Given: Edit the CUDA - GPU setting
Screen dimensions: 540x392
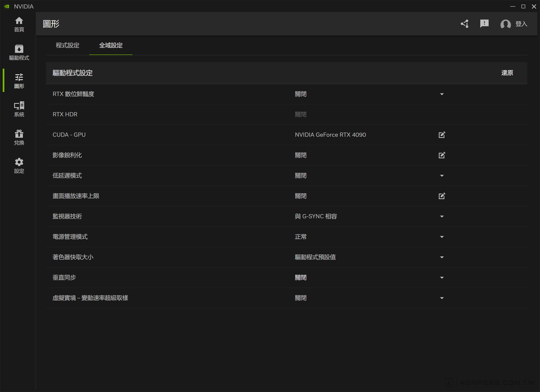Looking at the screenshot, I should coord(442,135).
